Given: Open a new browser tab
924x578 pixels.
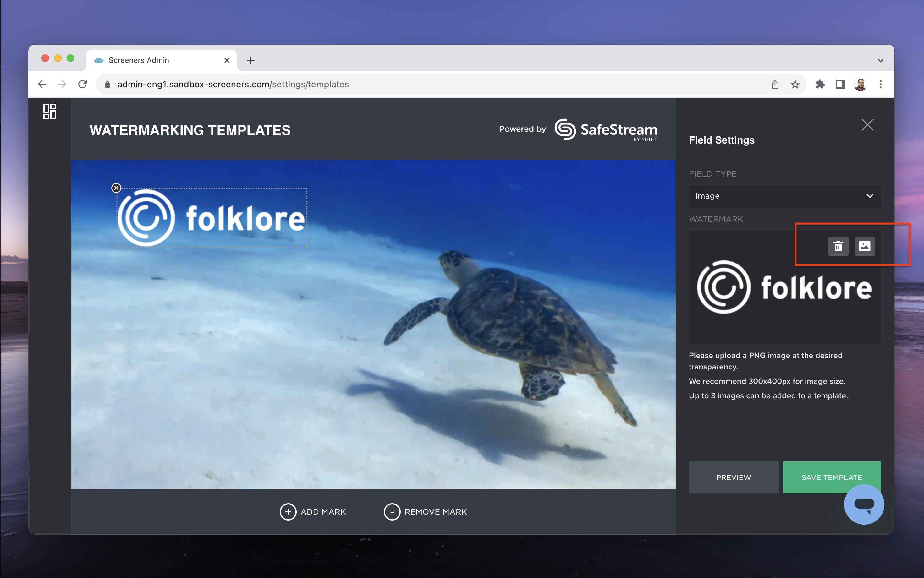Looking at the screenshot, I should click(x=250, y=60).
